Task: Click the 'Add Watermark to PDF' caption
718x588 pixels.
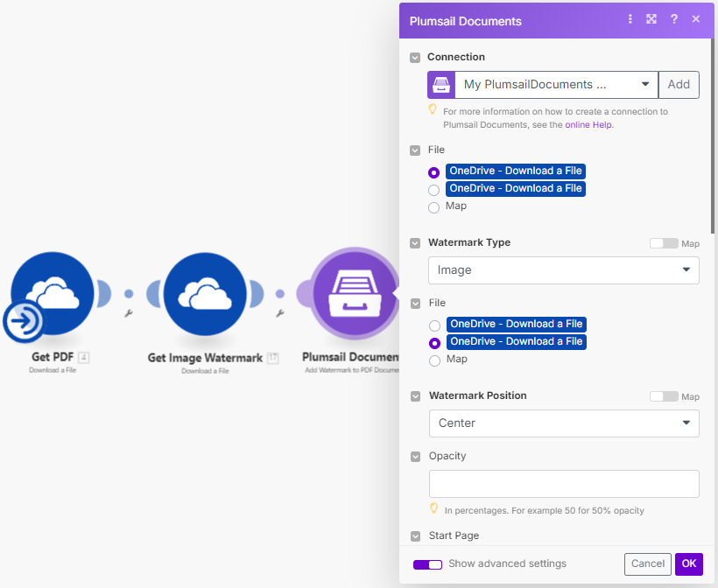Action: 352,370
